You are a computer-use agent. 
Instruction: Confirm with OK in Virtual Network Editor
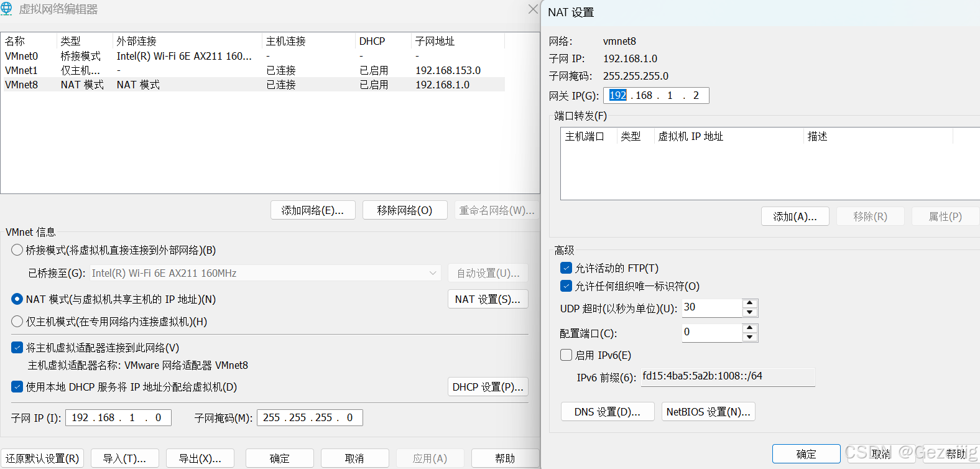click(280, 458)
